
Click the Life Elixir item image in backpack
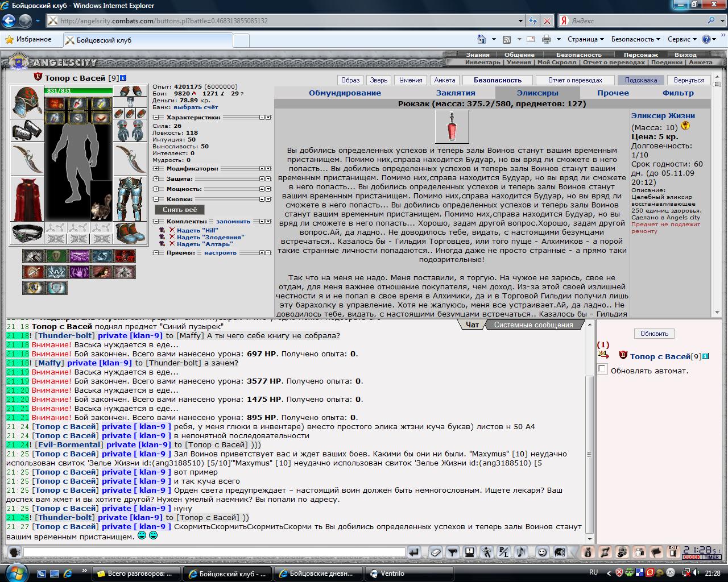452,126
